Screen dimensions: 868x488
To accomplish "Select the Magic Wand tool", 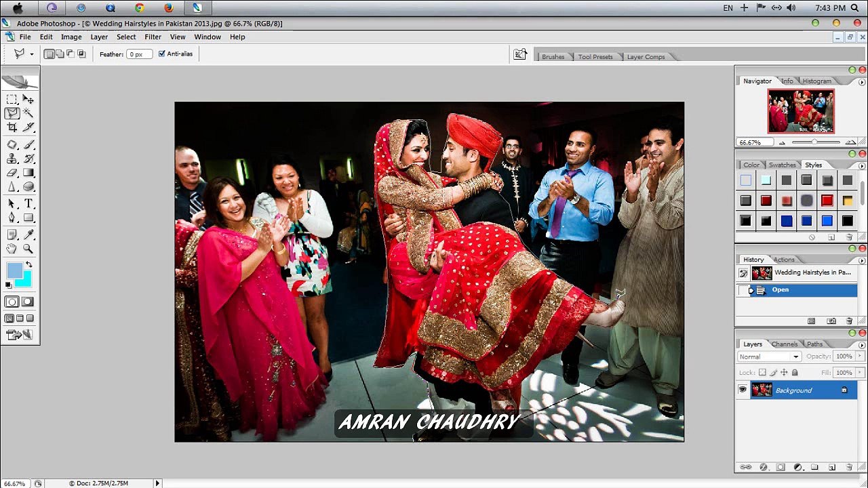I will [28, 113].
